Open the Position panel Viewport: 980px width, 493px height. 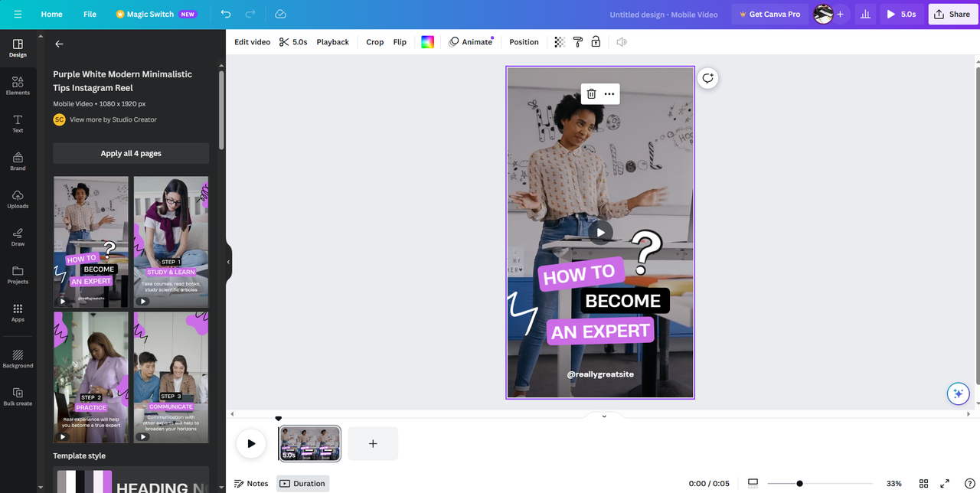click(x=524, y=42)
